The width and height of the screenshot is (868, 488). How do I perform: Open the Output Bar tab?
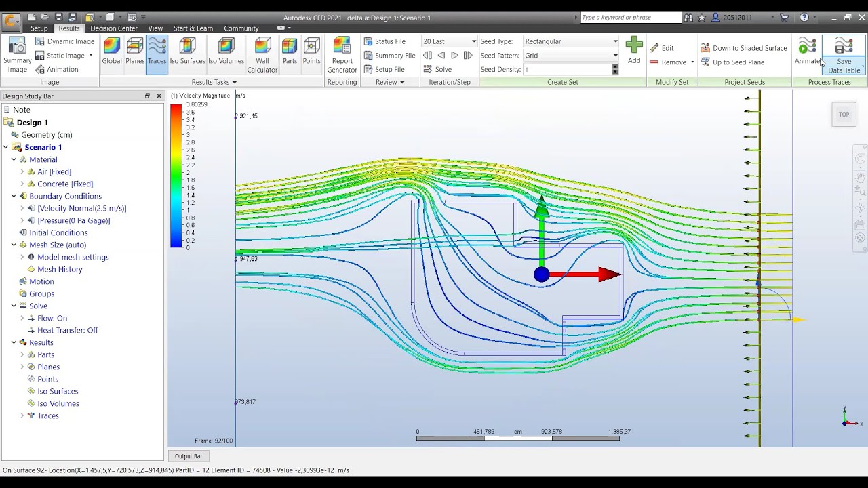point(189,456)
